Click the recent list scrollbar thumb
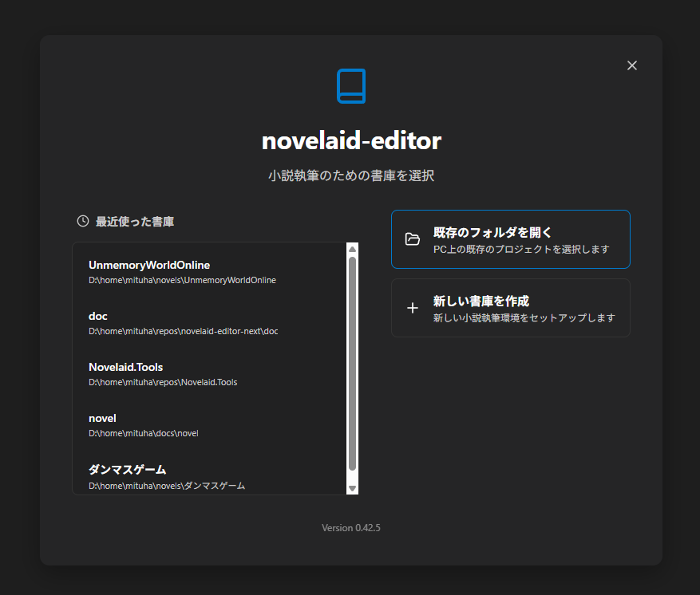 (352, 363)
